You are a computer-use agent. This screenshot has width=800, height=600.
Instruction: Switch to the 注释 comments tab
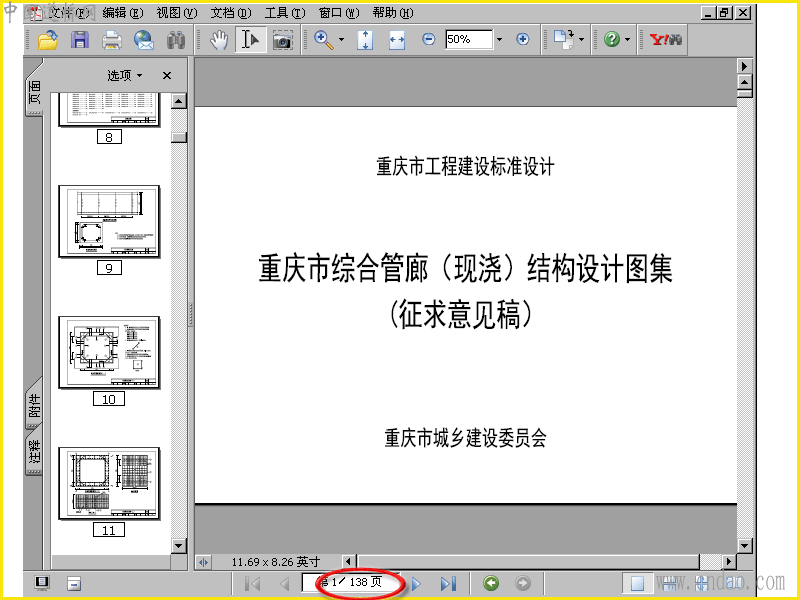34,452
